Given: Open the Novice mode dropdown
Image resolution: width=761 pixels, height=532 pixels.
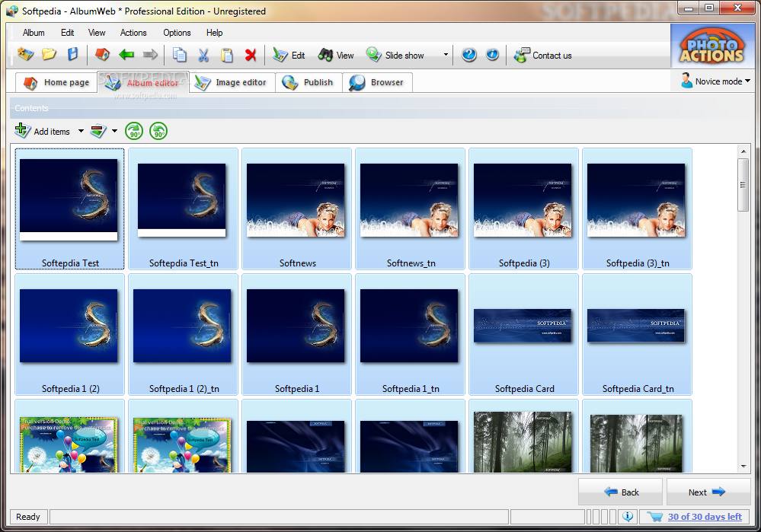Looking at the screenshot, I should (715, 81).
